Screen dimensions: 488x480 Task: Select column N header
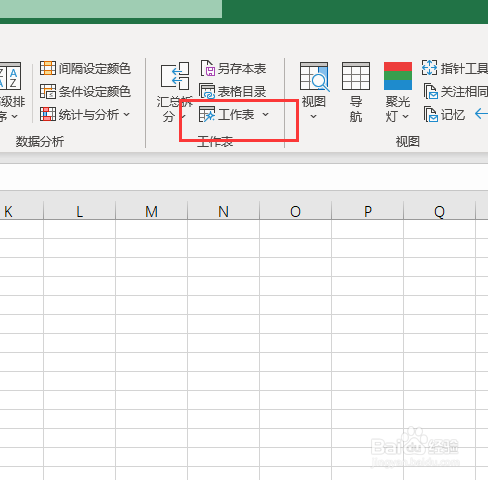223,211
